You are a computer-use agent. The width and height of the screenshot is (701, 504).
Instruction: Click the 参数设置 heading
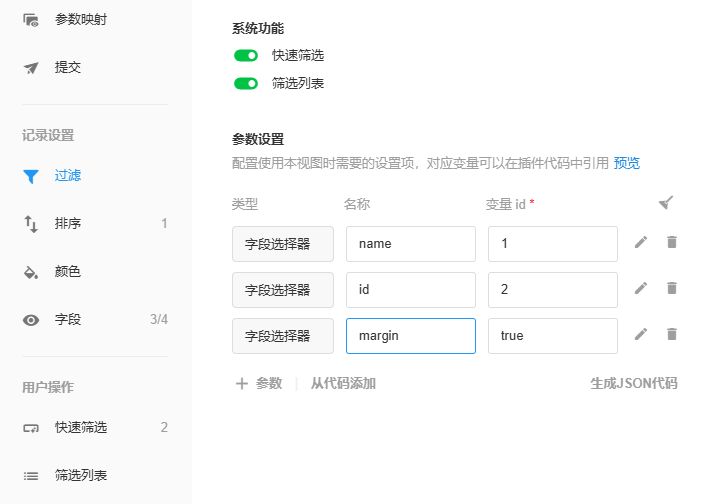(258, 140)
